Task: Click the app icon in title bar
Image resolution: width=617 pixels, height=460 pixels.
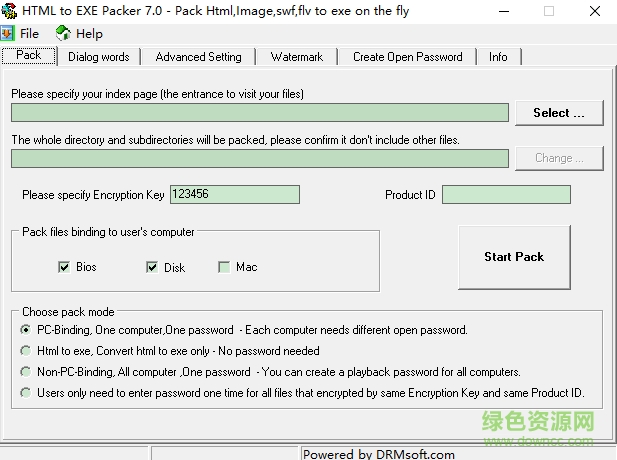Action: pyautogui.click(x=10, y=11)
